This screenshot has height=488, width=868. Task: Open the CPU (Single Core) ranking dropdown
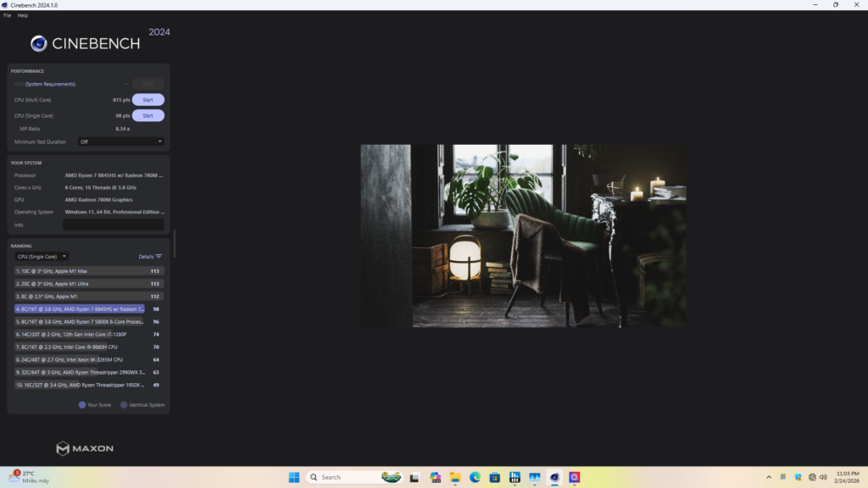(x=42, y=256)
